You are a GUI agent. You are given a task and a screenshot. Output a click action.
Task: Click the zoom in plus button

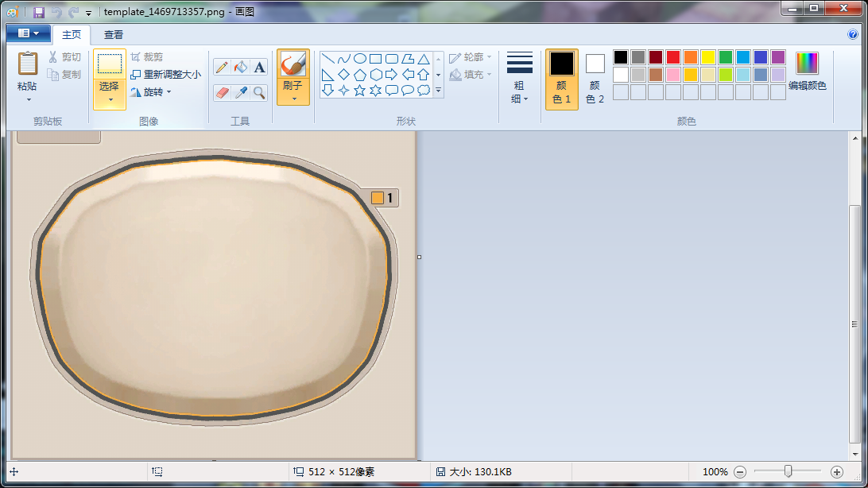pos(837,472)
